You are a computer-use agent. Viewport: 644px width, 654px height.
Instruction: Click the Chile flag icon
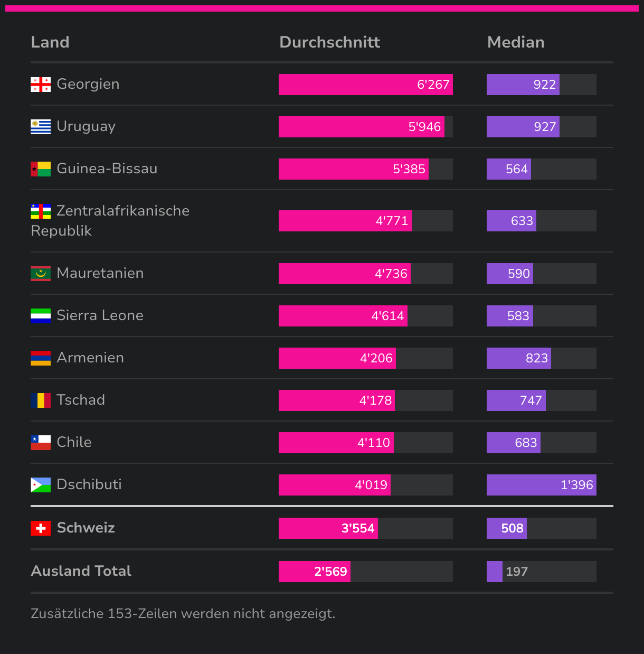coord(41,443)
